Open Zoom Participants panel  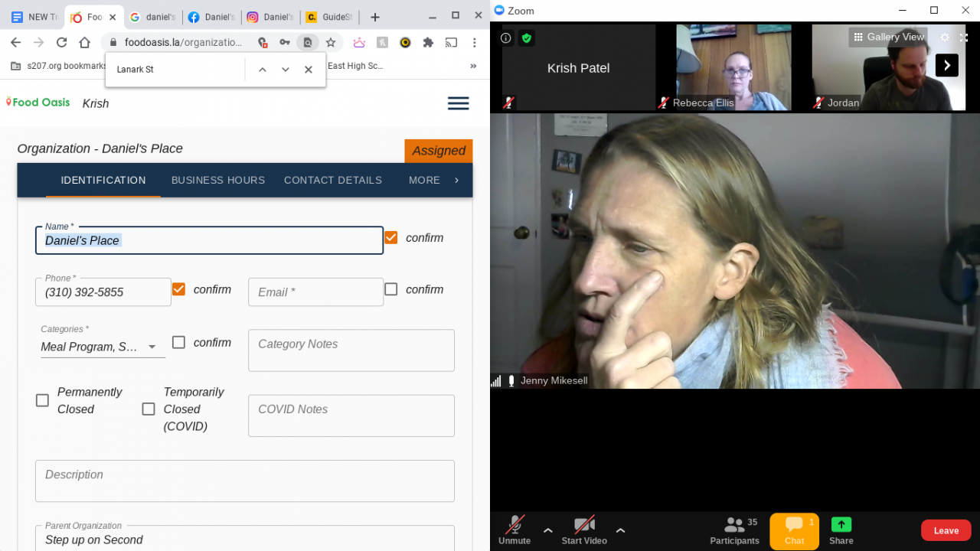point(735,530)
